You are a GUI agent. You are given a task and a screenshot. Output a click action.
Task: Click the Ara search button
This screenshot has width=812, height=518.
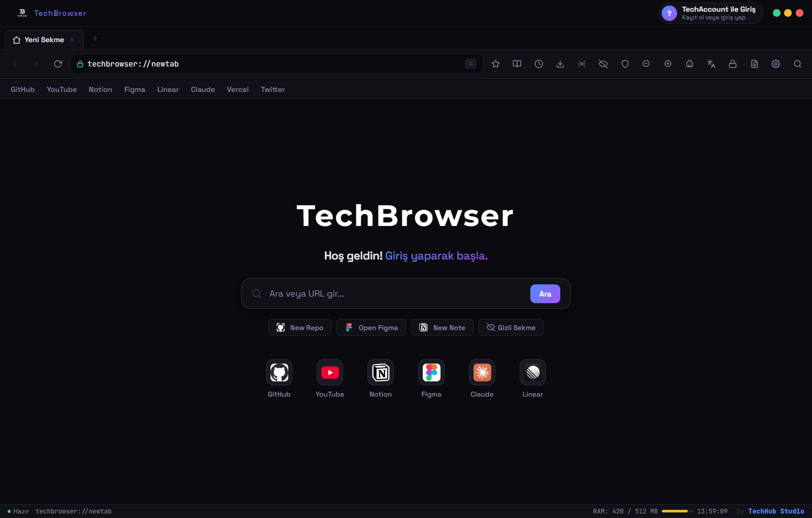[x=545, y=294]
